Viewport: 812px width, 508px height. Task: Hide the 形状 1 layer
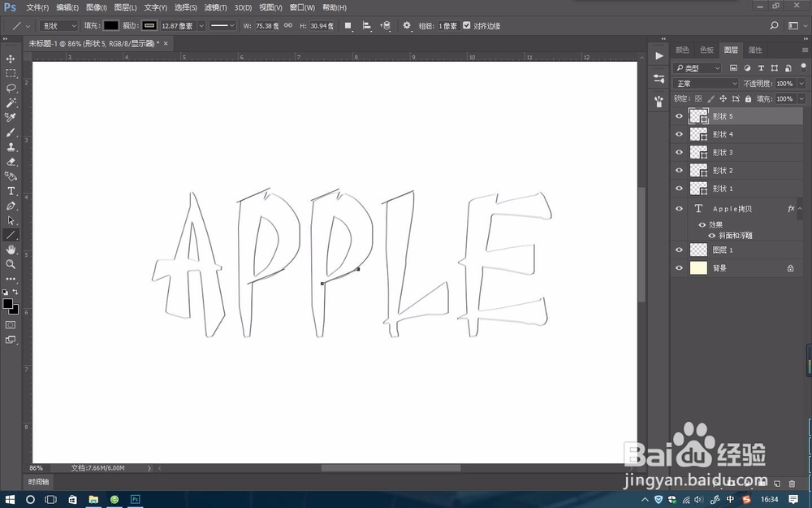[679, 189]
